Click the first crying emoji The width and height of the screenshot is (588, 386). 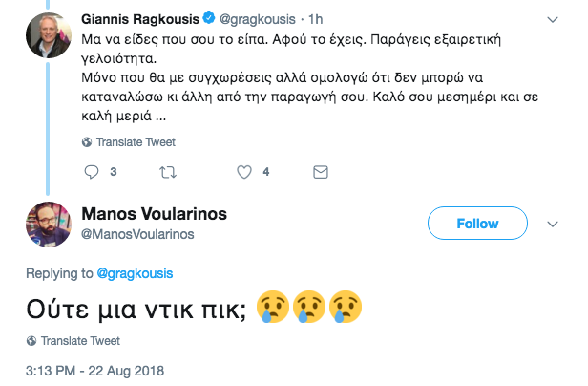coord(273,307)
